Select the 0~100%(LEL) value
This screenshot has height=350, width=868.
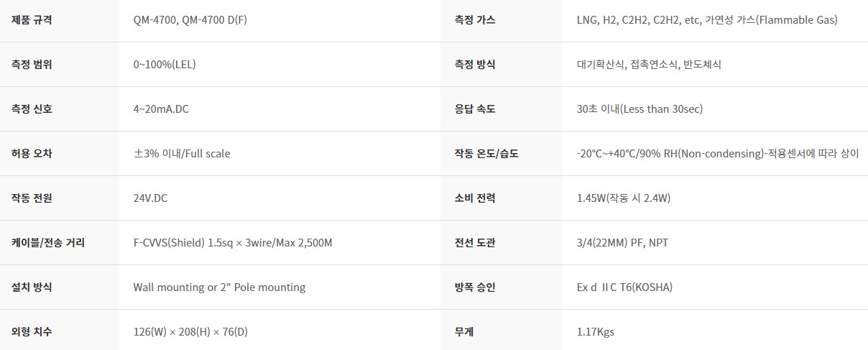pos(165,65)
